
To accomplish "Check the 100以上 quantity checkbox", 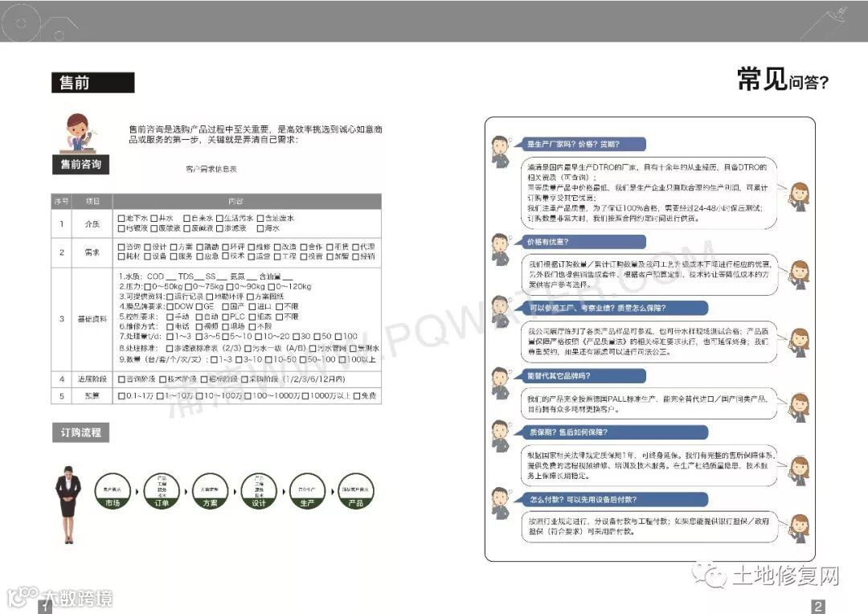I will click(x=342, y=360).
